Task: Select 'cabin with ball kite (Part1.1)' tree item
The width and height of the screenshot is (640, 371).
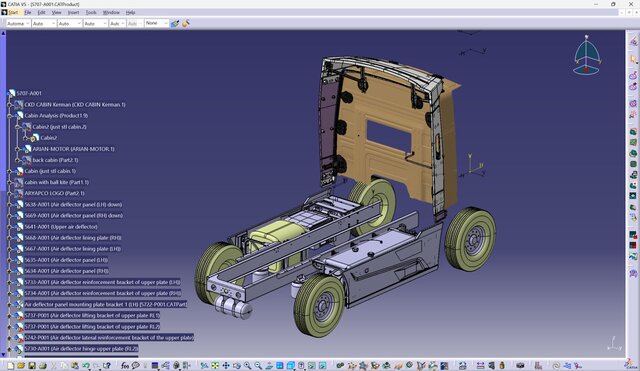Action: click(57, 182)
